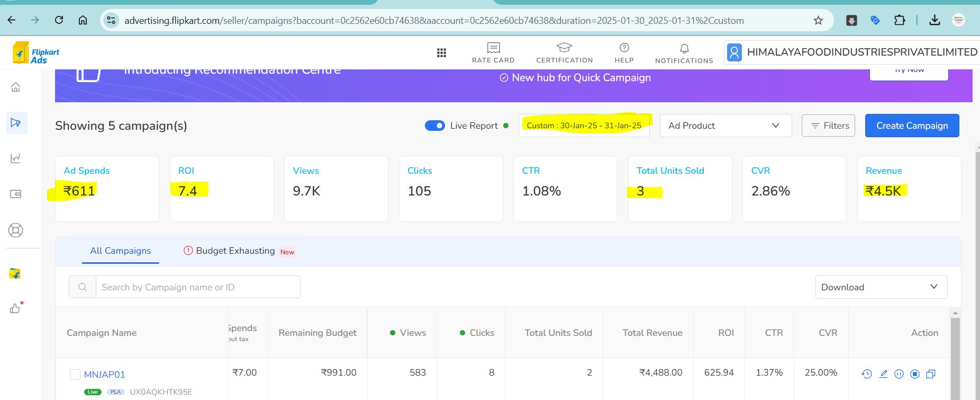This screenshot has width=980, height=400.
Task: Open the Support lifebuoy icon in sidebar
Action: (x=16, y=230)
